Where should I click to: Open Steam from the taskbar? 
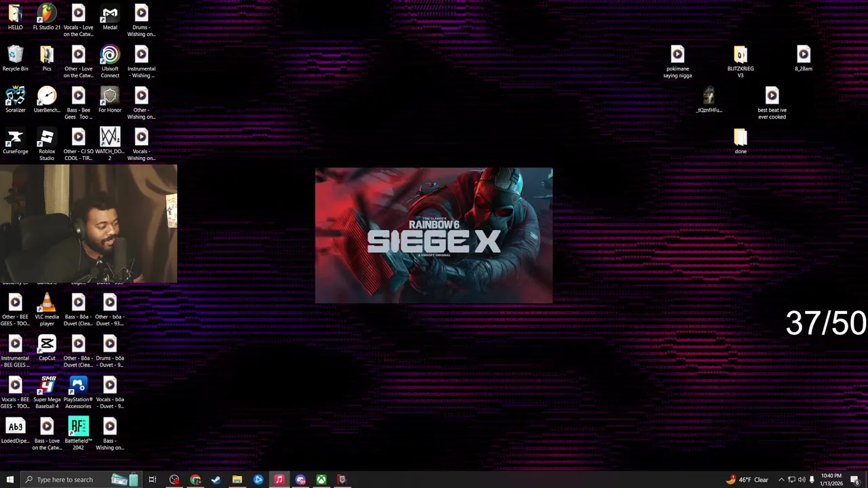click(x=216, y=480)
